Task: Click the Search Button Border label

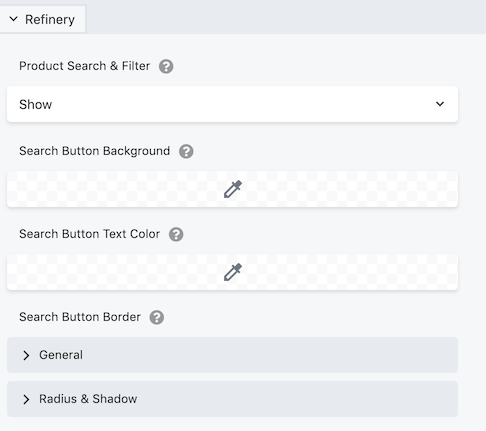Action: 80,317
